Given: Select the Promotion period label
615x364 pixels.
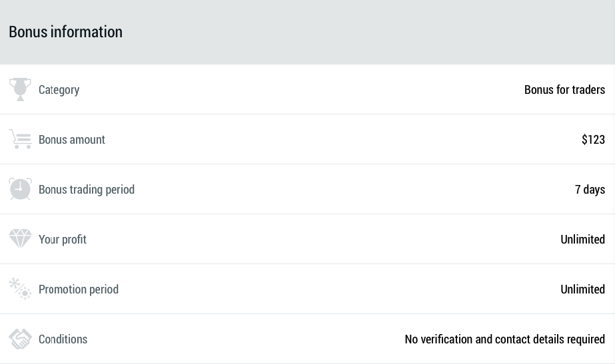Looking at the screenshot, I should pyautogui.click(x=79, y=289).
